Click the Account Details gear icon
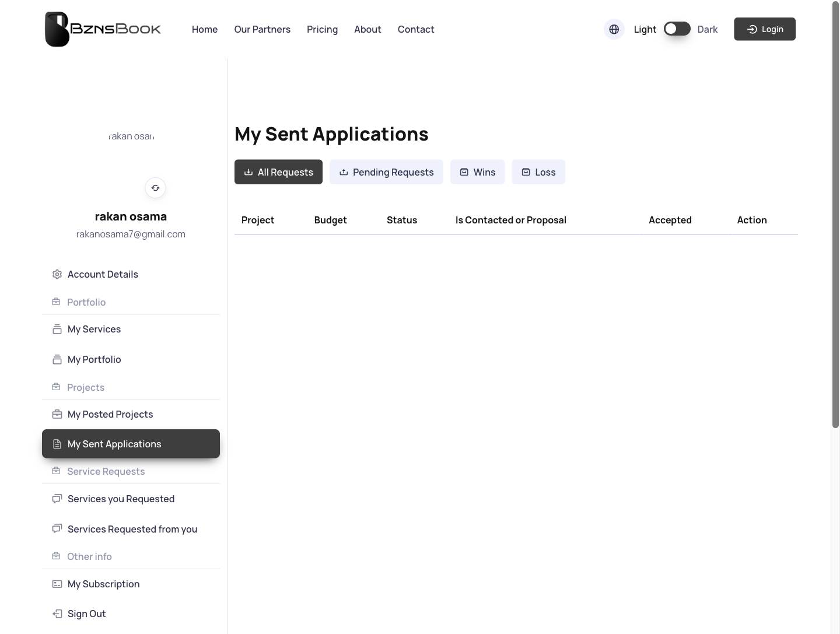840x634 pixels. tap(57, 274)
